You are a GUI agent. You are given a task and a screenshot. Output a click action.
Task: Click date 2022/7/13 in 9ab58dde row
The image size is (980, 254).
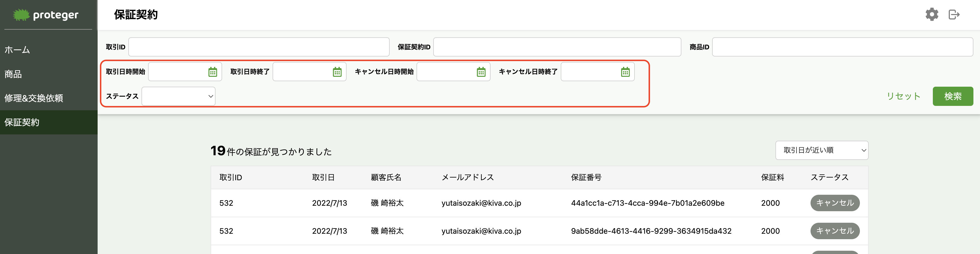click(x=330, y=231)
